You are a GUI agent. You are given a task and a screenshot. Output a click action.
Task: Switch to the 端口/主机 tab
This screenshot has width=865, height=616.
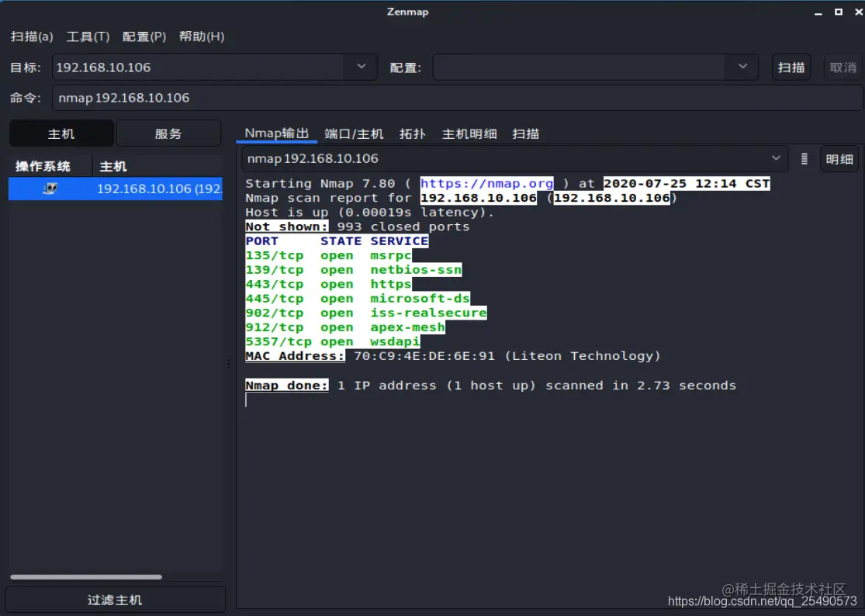354,134
